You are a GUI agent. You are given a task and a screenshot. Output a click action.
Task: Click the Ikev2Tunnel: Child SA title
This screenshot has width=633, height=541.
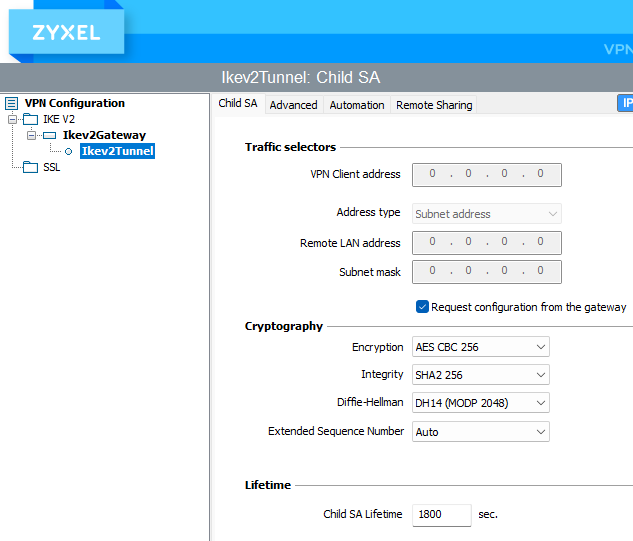[x=301, y=78]
